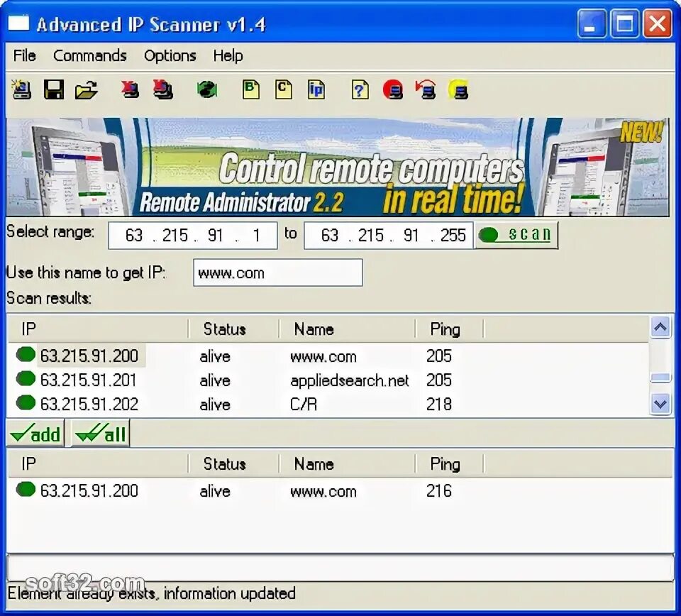Click the stacked computers red X delete icon

pyautogui.click(x=163, y=89)
